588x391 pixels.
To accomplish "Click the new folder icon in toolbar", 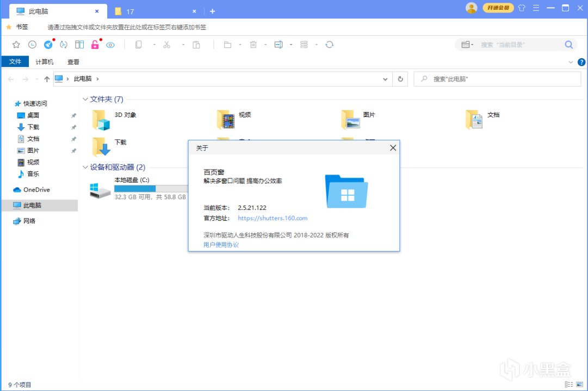I will pos(227,45).
